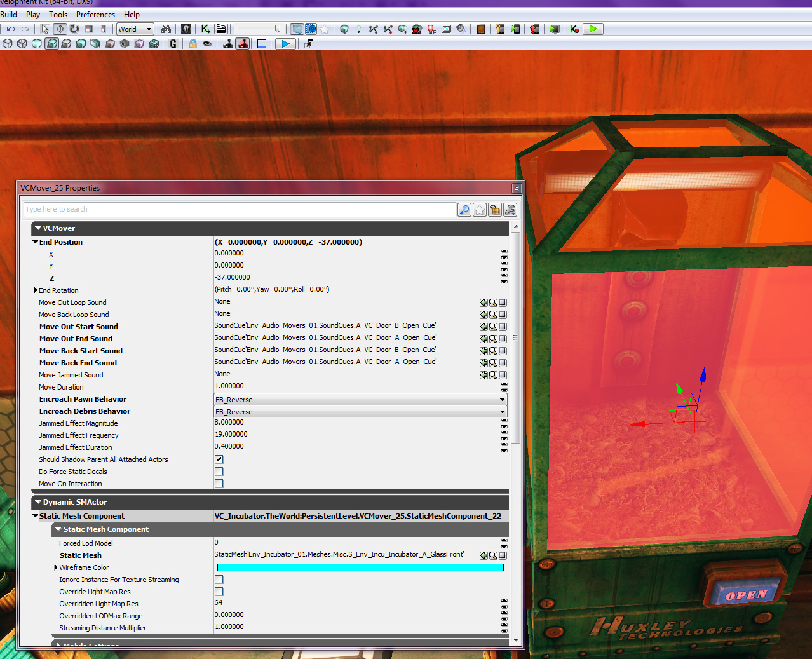Screen dimensions: 812x659
Task: Toggle the star favorites in Properties window
Action: [x=480, y=210]
